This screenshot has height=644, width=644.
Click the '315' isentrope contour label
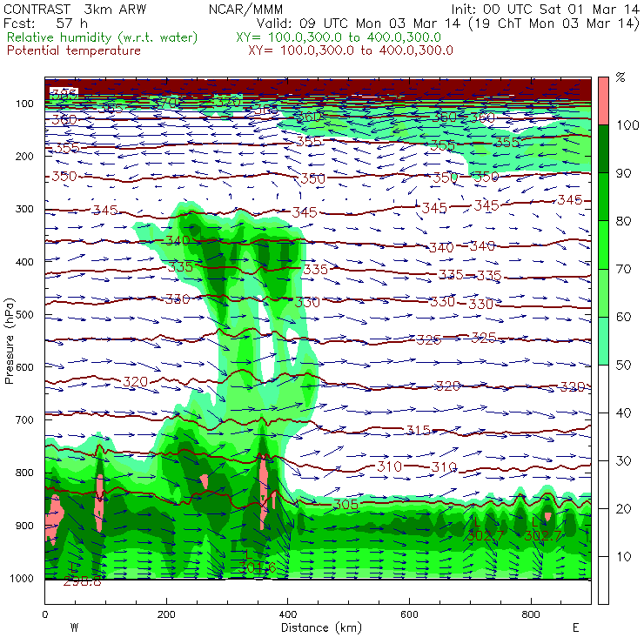[x=418, y=430]
